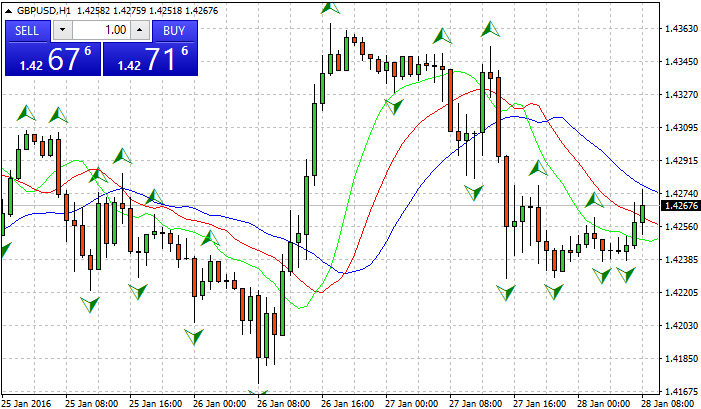Click the 1.42560 price scale label
This screenshot has width=701, height=409.
pos(681,227)
